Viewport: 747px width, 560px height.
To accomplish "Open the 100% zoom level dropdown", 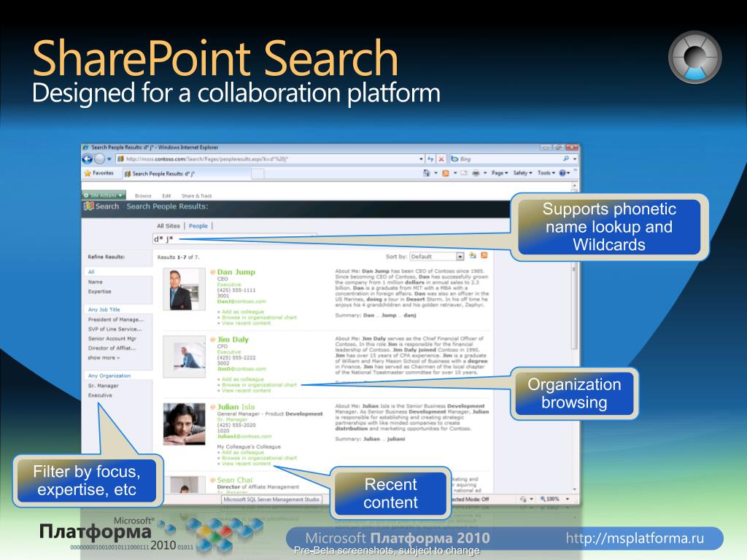I will [x=568, y=499].
